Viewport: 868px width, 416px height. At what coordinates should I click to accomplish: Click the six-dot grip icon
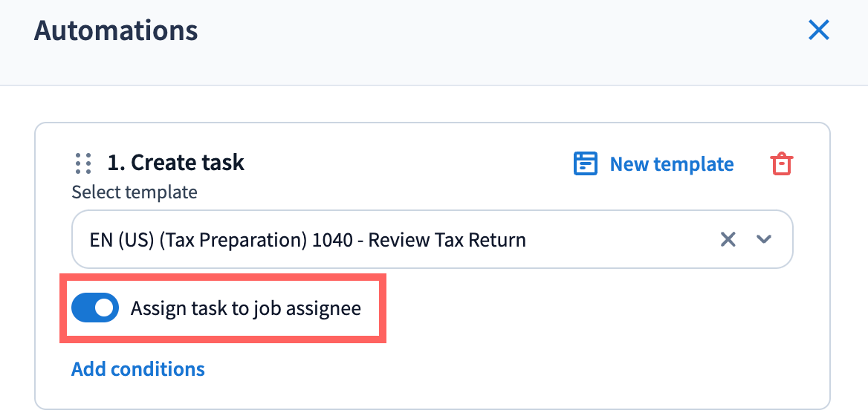(x=83, y=163)
